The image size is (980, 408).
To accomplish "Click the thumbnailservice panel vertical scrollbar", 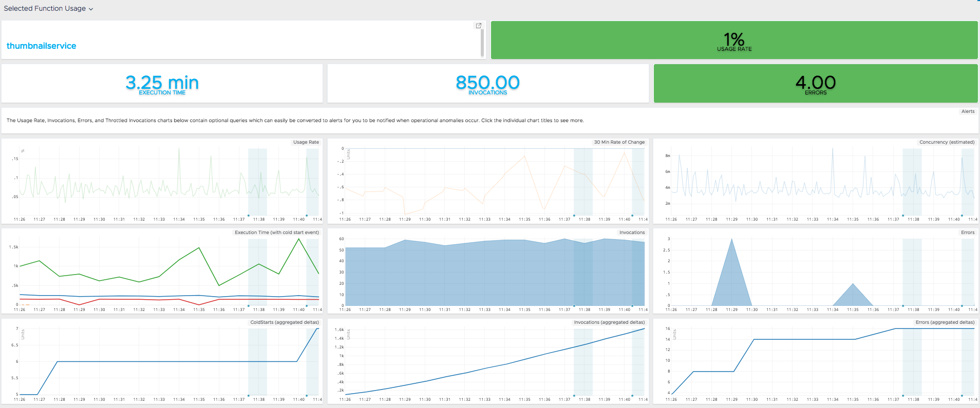I will coord(482,43).
